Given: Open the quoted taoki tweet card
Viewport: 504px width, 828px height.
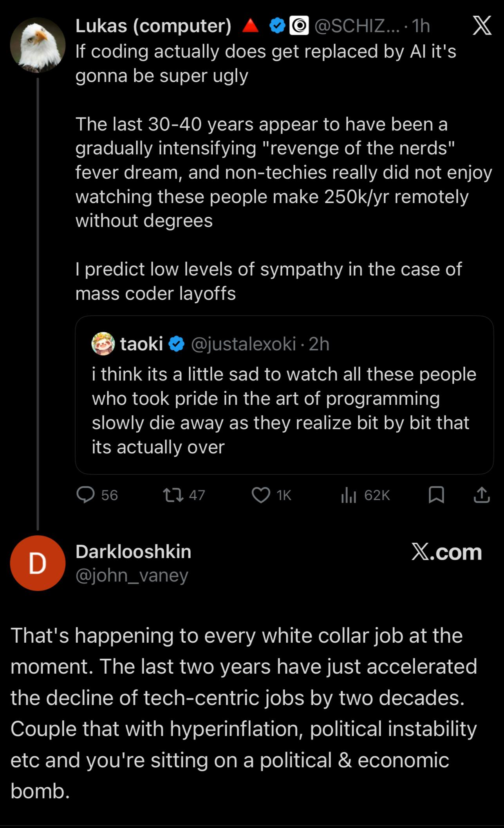Looking at the screenshot, I should (284, 395).
